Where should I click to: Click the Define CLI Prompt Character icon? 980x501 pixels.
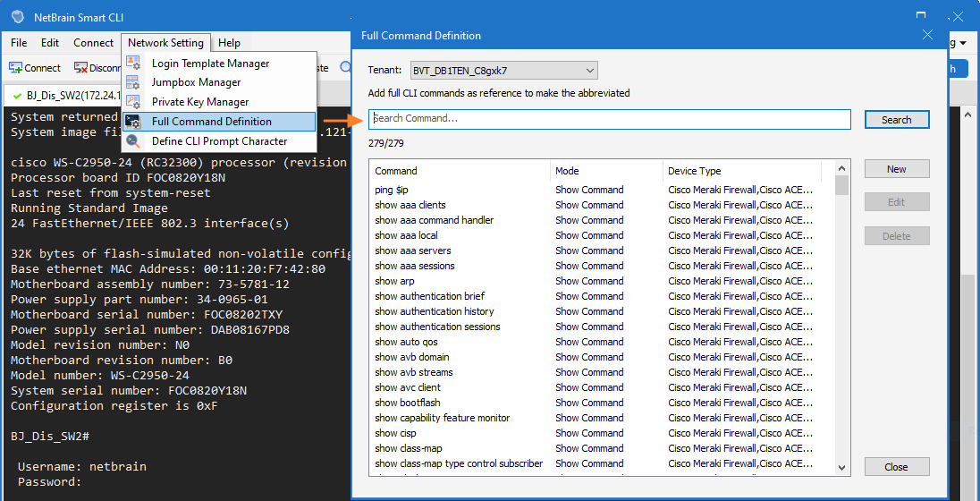tap(133, 141)
